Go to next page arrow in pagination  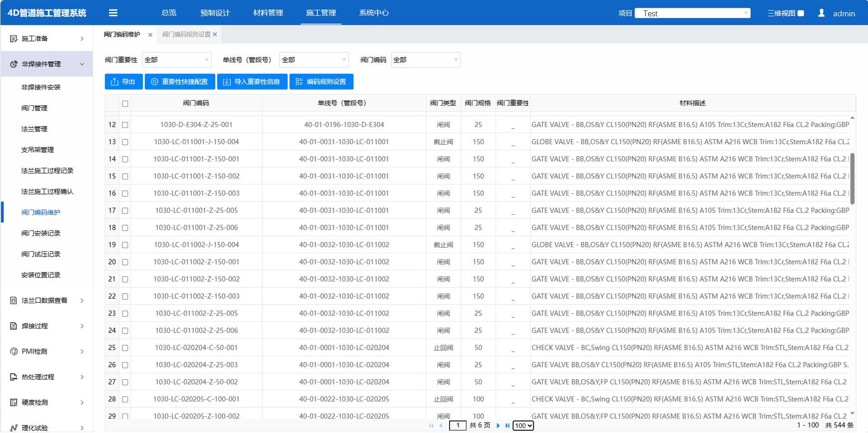pos(498,425)
